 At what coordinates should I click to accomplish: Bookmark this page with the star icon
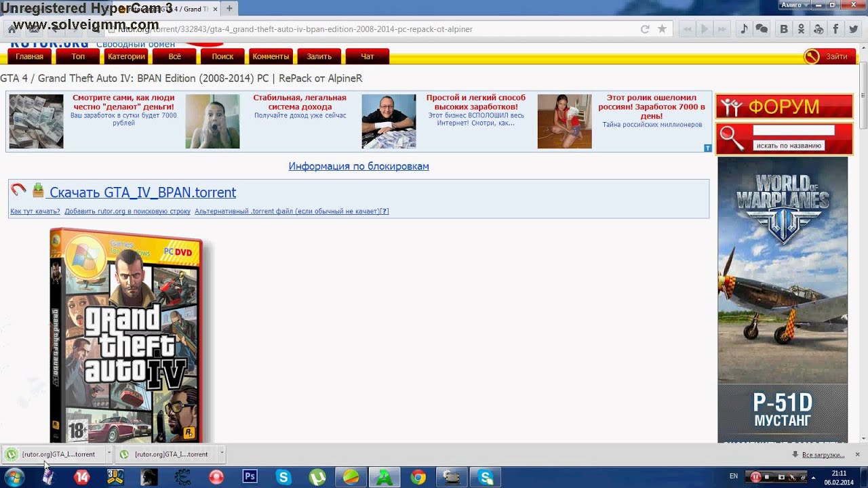point(662,29)
